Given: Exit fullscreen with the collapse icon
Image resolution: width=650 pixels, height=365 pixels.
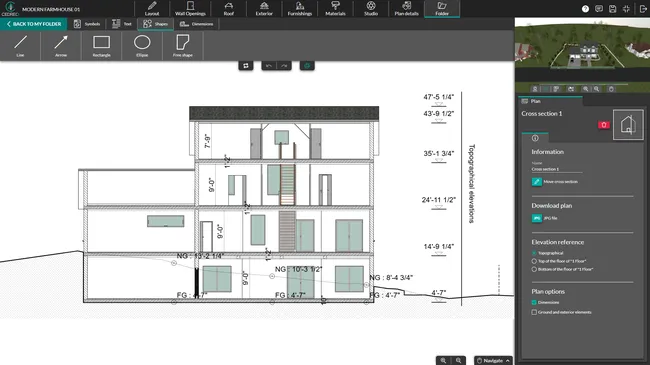Looking at the screenshot, I should tap(626, 9).
